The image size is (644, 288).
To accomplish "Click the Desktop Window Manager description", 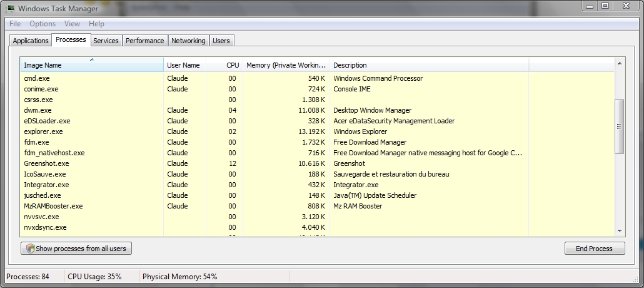I will pyautogui.click(x=372, y=110).
